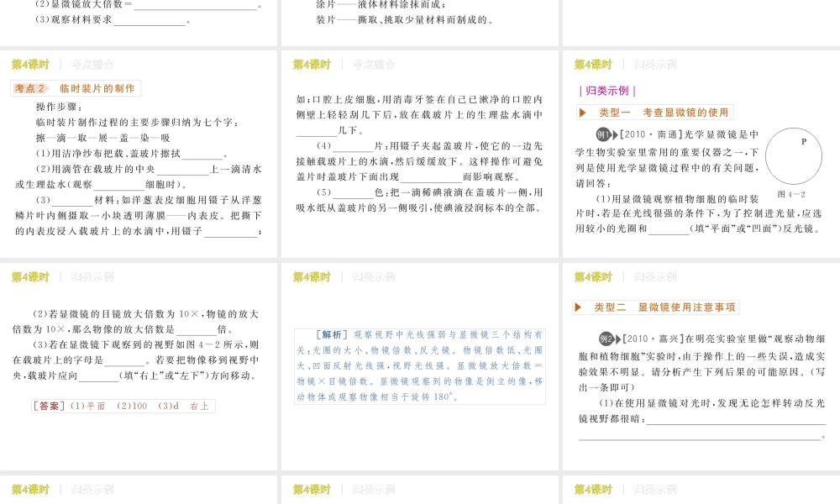The image size is (840, 504).
Task: Click 第4课时 header on the 临时装片的制作 slide
Action: 30,65
